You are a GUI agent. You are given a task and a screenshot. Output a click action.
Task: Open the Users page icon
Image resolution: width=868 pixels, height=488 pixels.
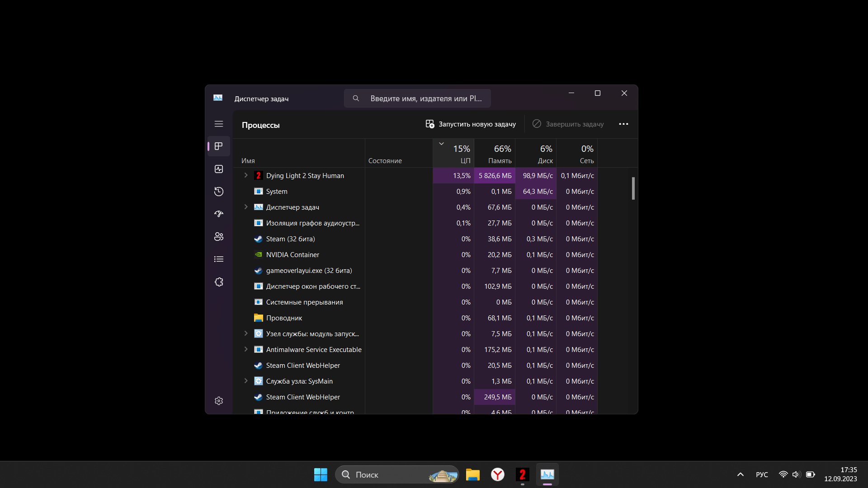219,237
